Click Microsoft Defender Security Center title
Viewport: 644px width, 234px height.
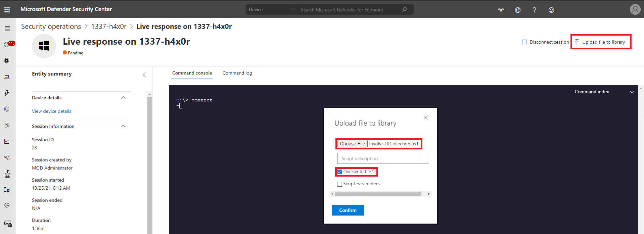point(66,9)
